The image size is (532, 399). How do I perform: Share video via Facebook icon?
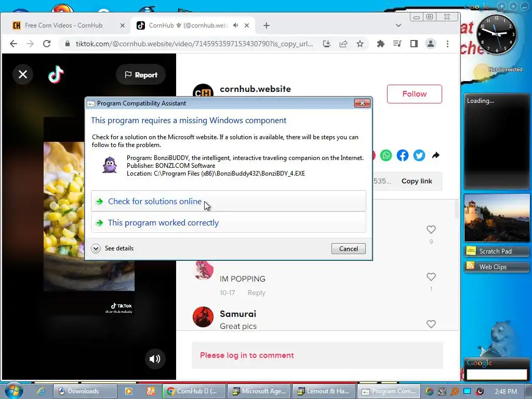(403, 155)
